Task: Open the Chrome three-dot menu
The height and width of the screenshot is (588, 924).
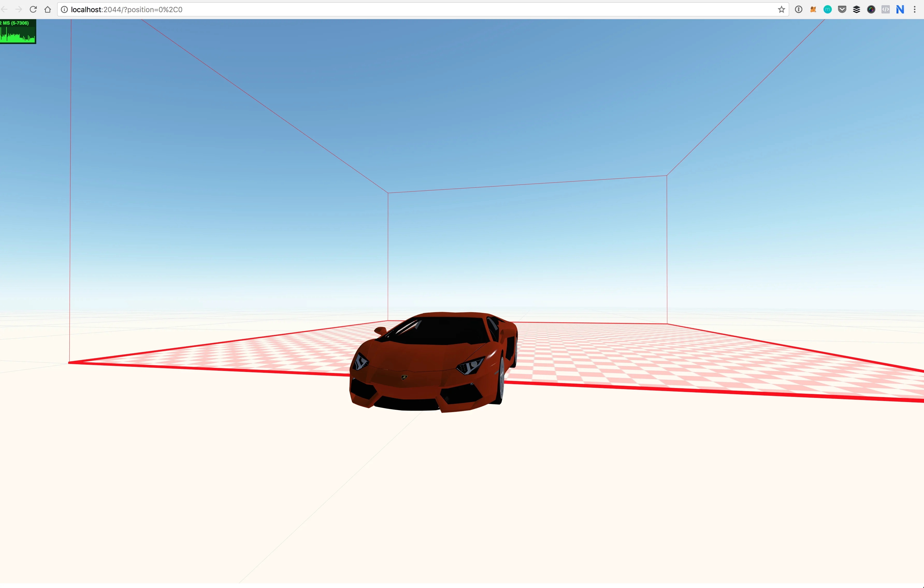Action: (x=915, y=10)
